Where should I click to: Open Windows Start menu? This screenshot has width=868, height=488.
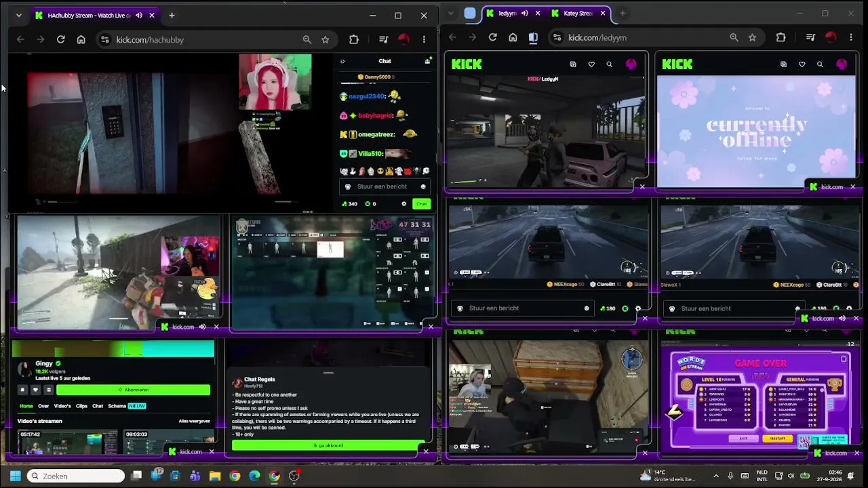[15, 476]
